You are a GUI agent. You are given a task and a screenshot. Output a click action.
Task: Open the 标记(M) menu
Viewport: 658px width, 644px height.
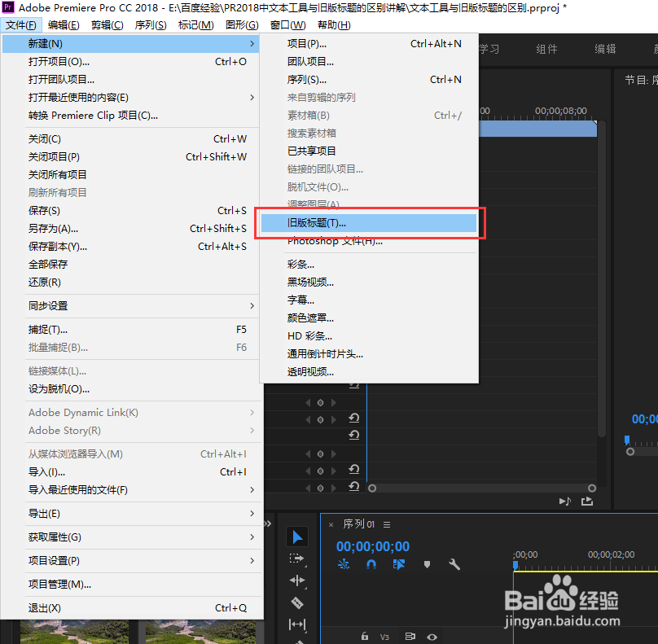(195, 25)
